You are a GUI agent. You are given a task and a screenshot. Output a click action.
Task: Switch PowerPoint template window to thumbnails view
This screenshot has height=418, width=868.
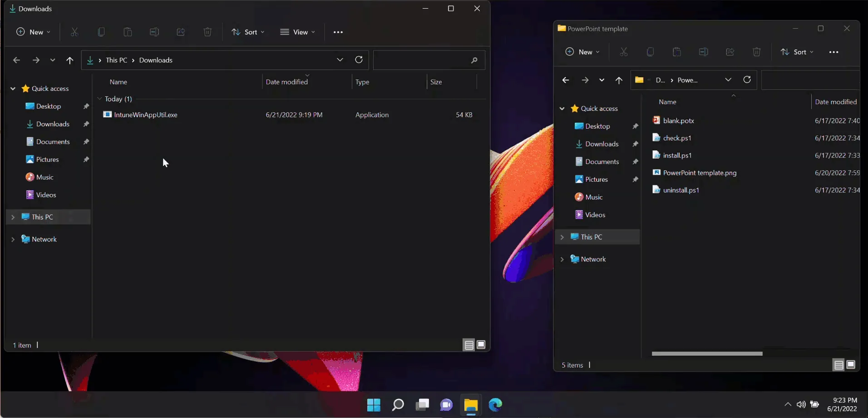point(851,365)
